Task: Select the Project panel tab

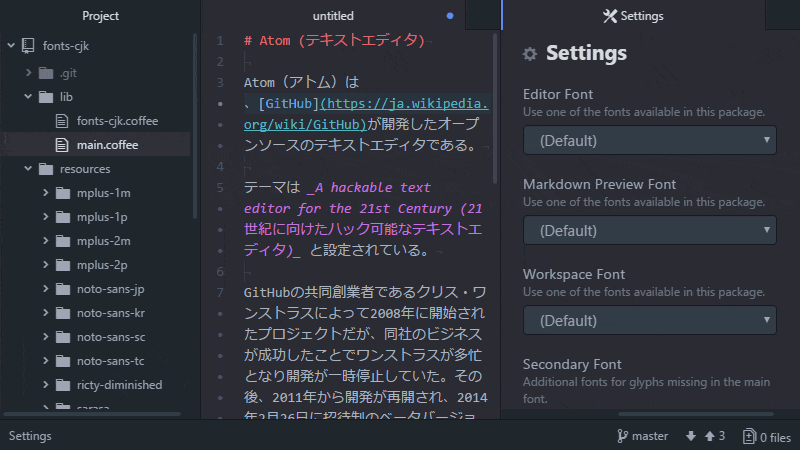Action: (x=100, y=16)
